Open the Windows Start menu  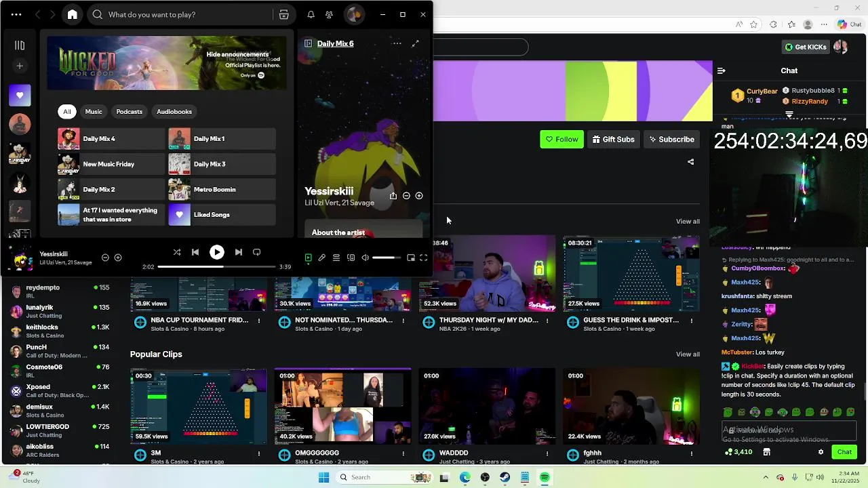point(323,477)
